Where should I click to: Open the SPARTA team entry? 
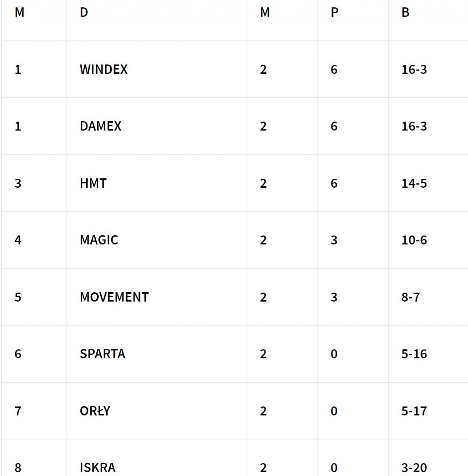102,354
